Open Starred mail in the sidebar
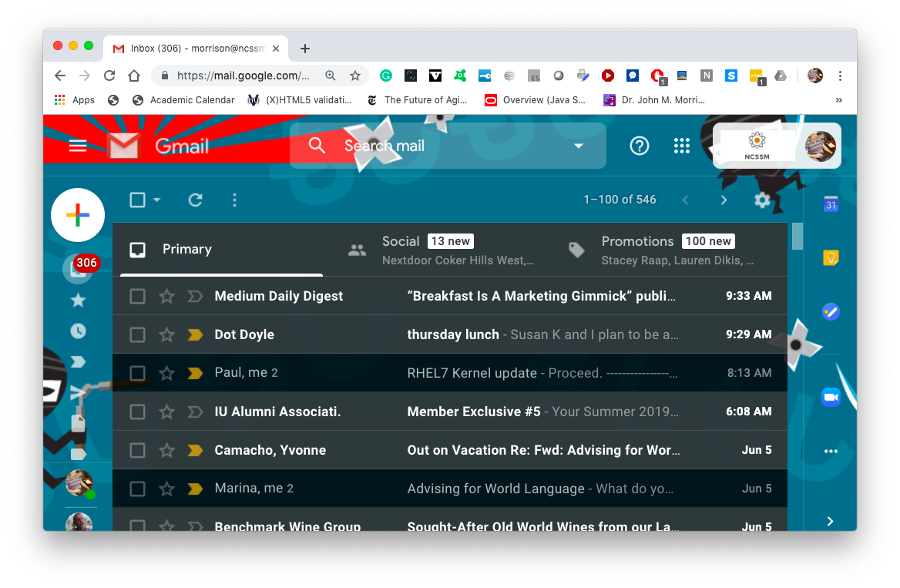The width and height of the screenshot is (900, 588). [78, 300]
